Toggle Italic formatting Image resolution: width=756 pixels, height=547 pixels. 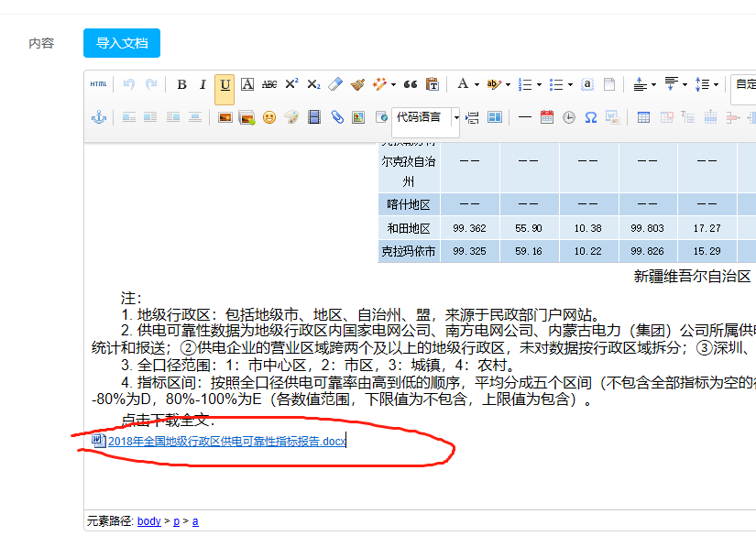(x=203, y=84)
